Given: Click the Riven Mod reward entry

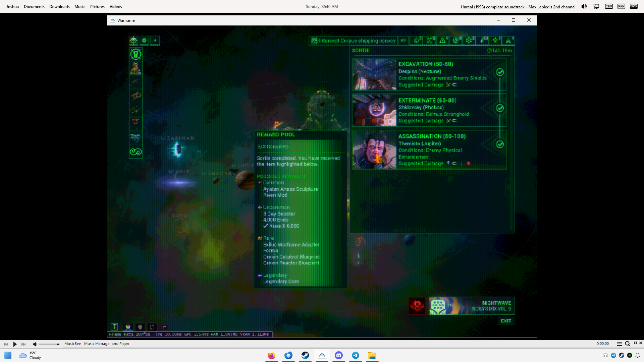Looking at the screenshot, I should point(275,195).
